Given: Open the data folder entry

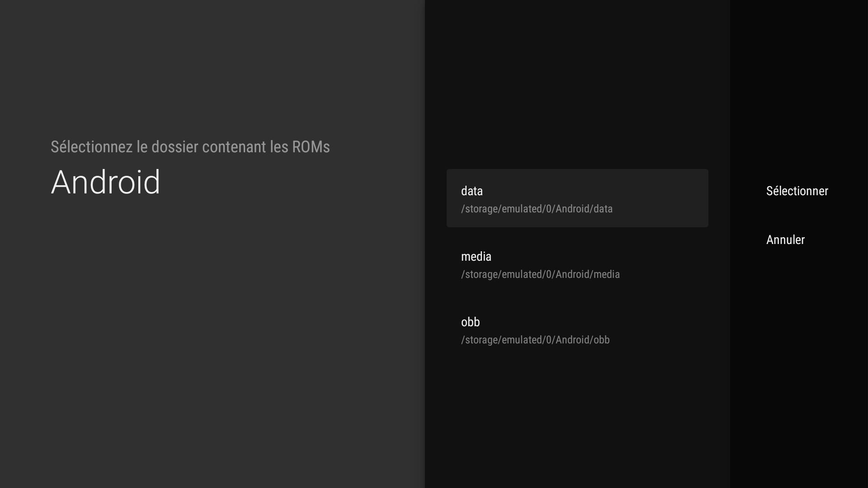Looking at the screenshot, I should 577,198.
